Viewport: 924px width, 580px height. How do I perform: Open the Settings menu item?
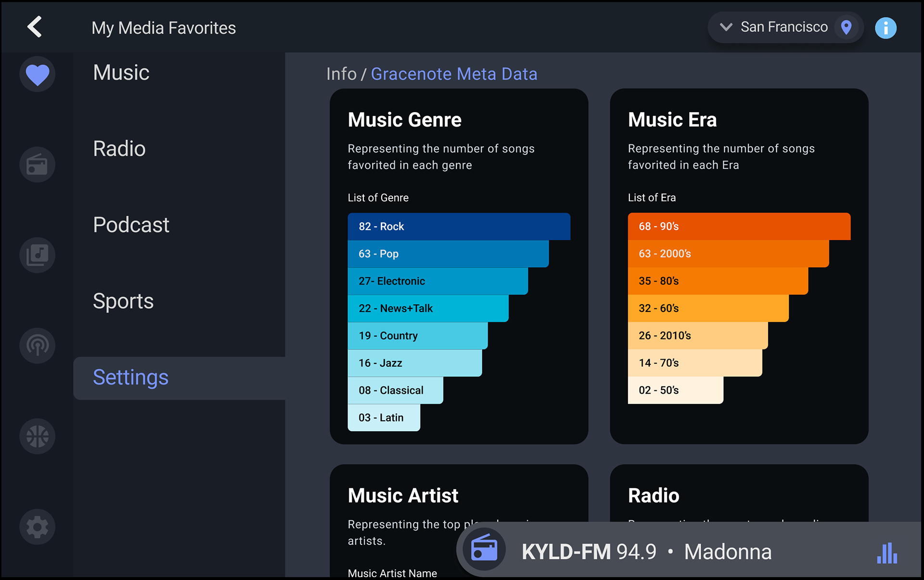[130, 377]
